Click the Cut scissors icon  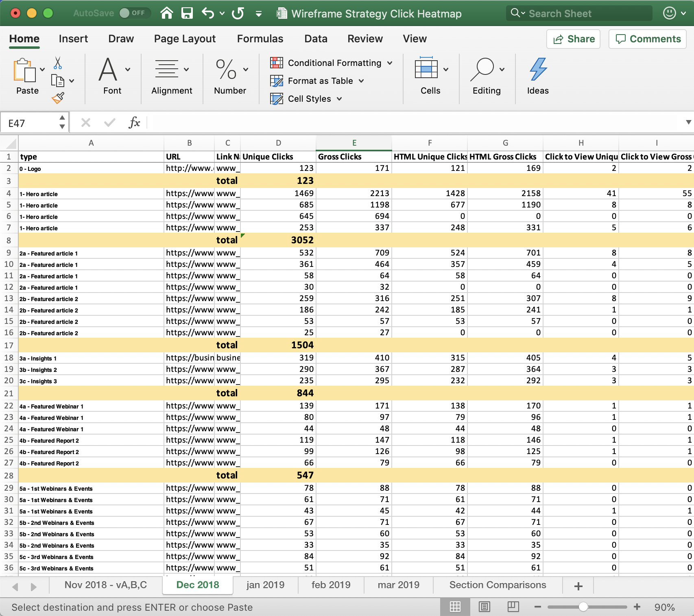58,63
